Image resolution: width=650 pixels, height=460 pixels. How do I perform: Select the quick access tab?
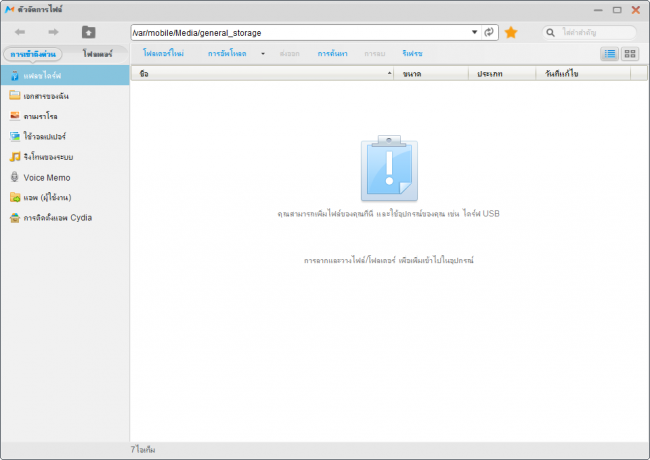click(x=33, y=54)
